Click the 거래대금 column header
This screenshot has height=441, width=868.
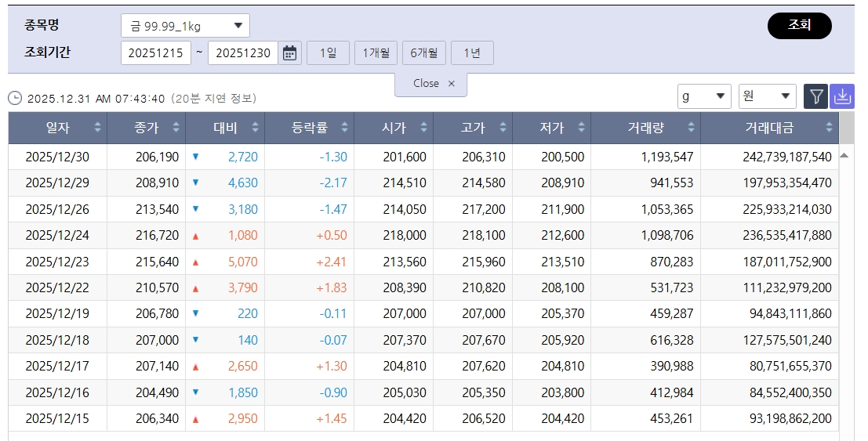[769, 128]
